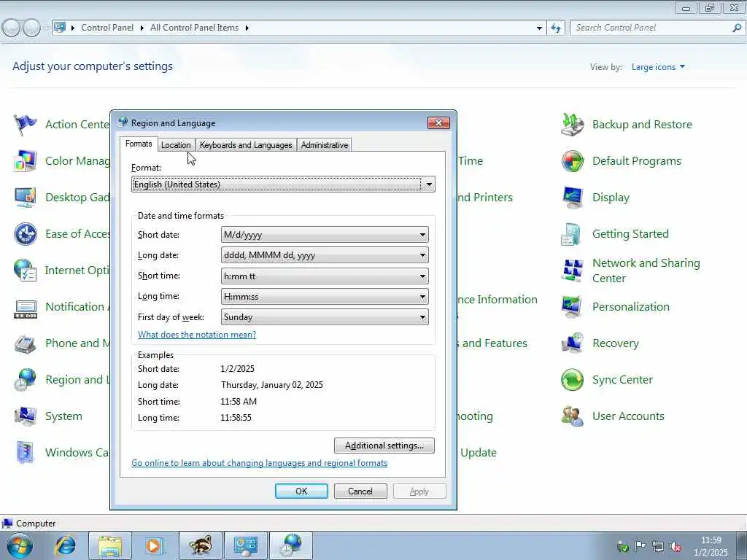Expand the Format language dropdown

click(x=429, y=184)
